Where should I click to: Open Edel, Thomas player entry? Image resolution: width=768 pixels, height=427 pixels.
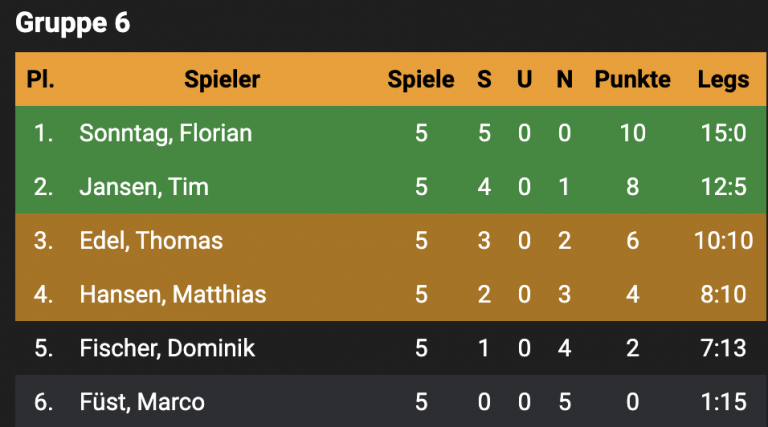pos(151,241)
